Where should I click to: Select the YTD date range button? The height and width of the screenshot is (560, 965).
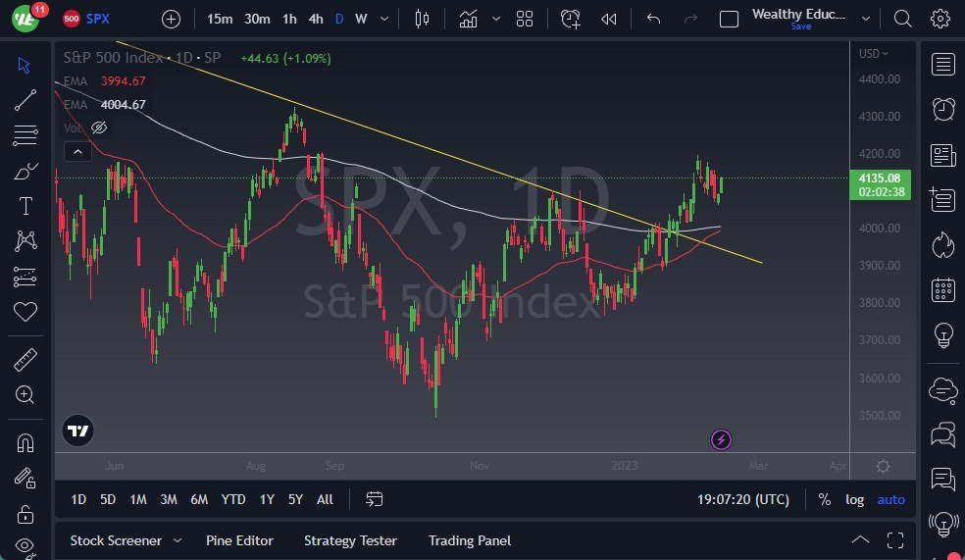[x=233, y=499]
